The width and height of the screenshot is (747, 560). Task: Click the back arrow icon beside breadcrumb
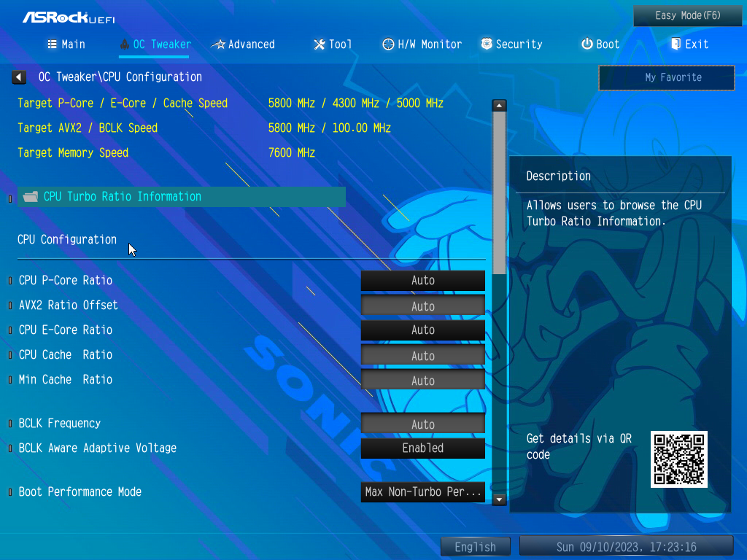pos(19,77)
